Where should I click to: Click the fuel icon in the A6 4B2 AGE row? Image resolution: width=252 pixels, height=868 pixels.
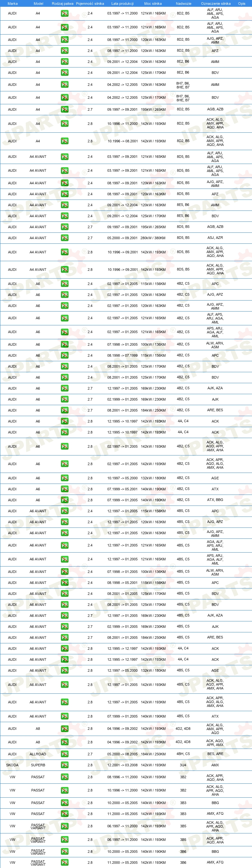click(64, 478)
